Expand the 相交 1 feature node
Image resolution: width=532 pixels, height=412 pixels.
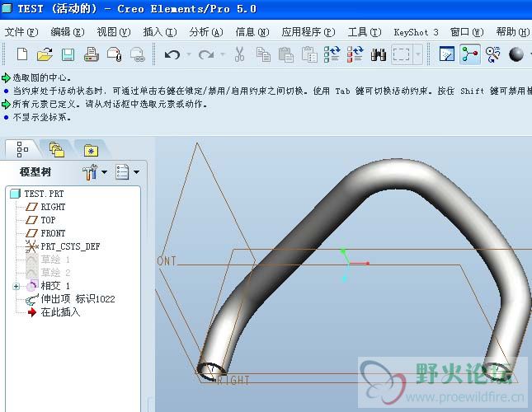point(16,286)
